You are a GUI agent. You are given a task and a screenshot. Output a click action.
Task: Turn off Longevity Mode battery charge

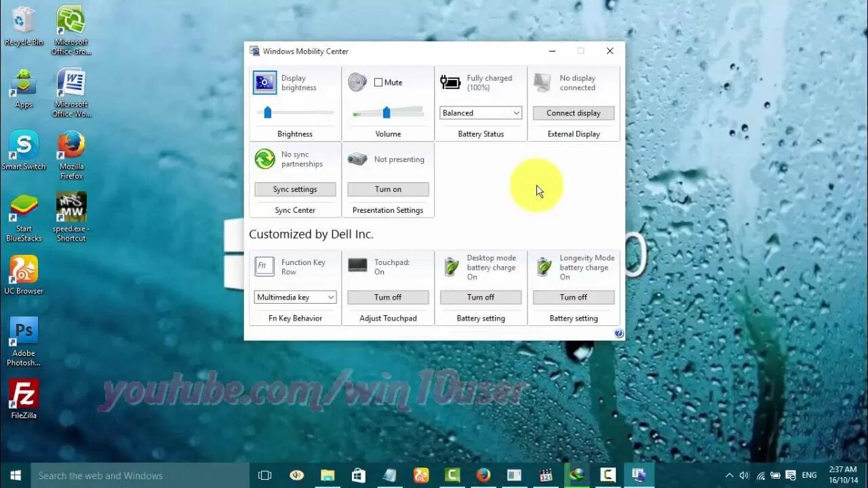(x=574, y=297)
